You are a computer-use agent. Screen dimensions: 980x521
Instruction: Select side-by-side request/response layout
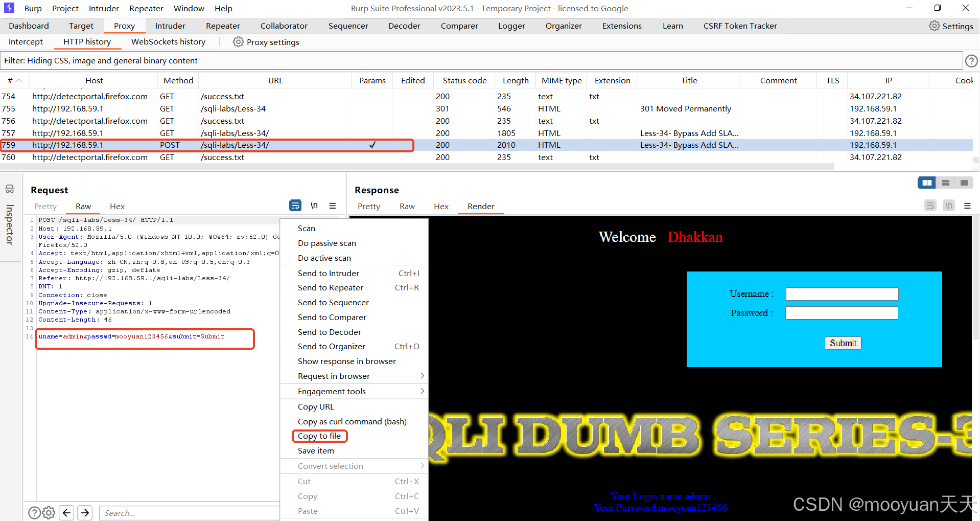click(927, 183)
